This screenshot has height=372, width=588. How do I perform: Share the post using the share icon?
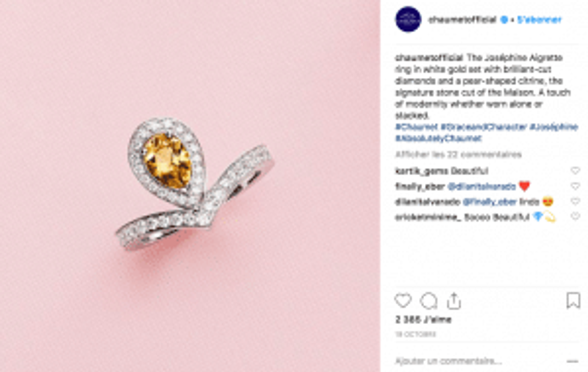pos(454,301)
